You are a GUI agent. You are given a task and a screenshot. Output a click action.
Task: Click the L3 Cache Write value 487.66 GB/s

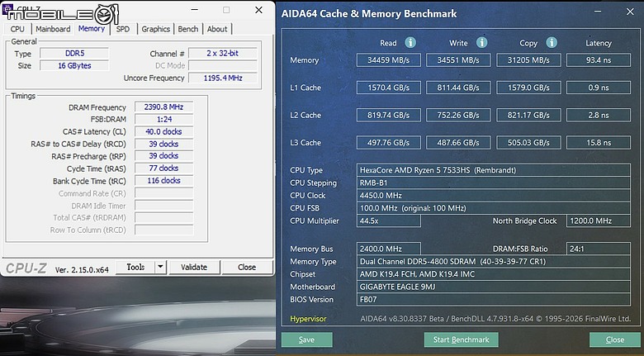tap(458, 143)
